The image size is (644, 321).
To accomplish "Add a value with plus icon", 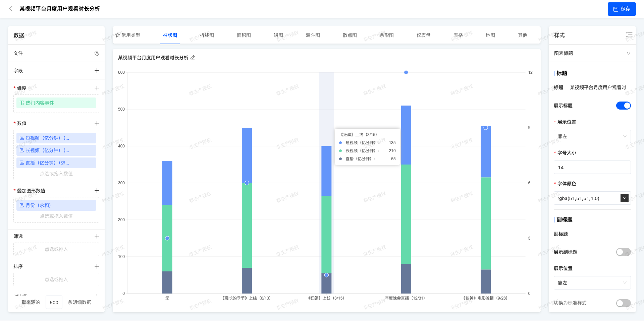I will pyautogui.click(x=97, y=123).
